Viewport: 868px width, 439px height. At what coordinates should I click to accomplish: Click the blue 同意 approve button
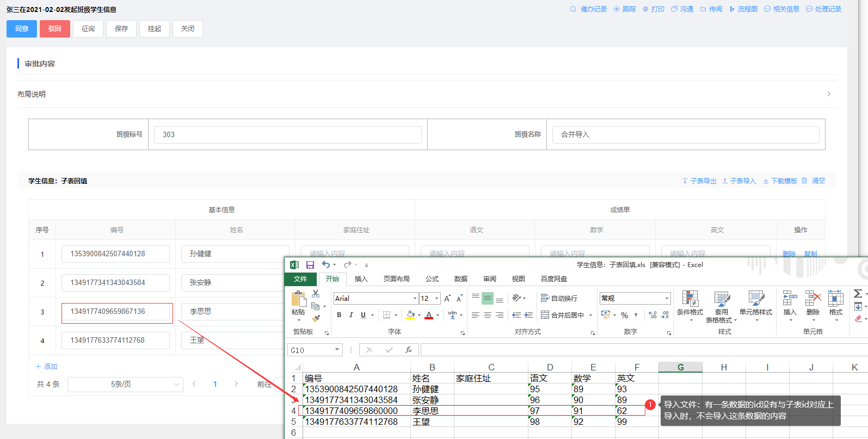coord(22,29)
